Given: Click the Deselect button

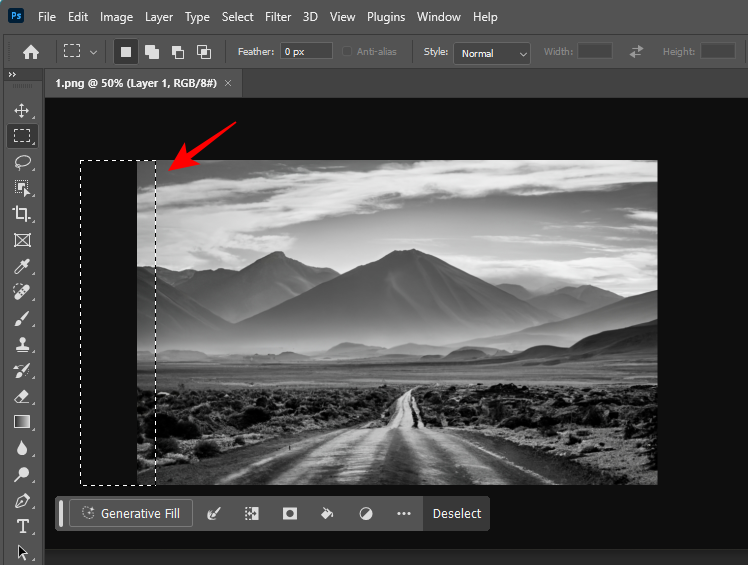Looking at the screenshot, I should (x=457, y=513).
